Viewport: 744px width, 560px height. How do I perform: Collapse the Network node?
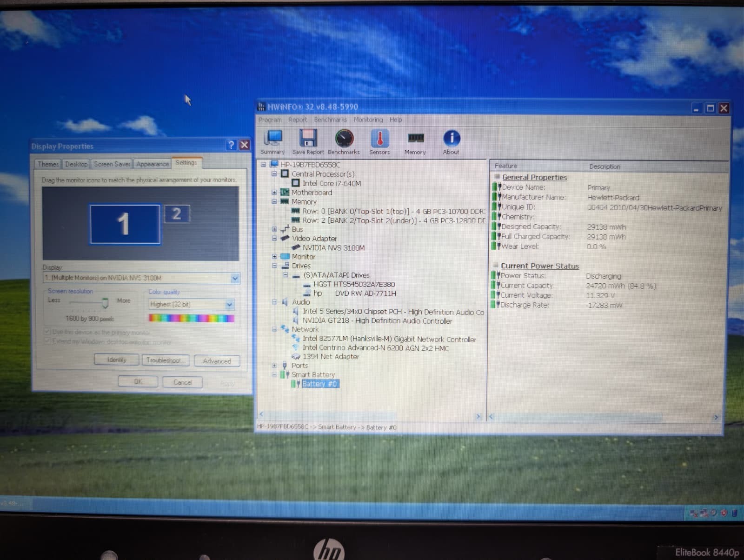(x=274, y=329)
